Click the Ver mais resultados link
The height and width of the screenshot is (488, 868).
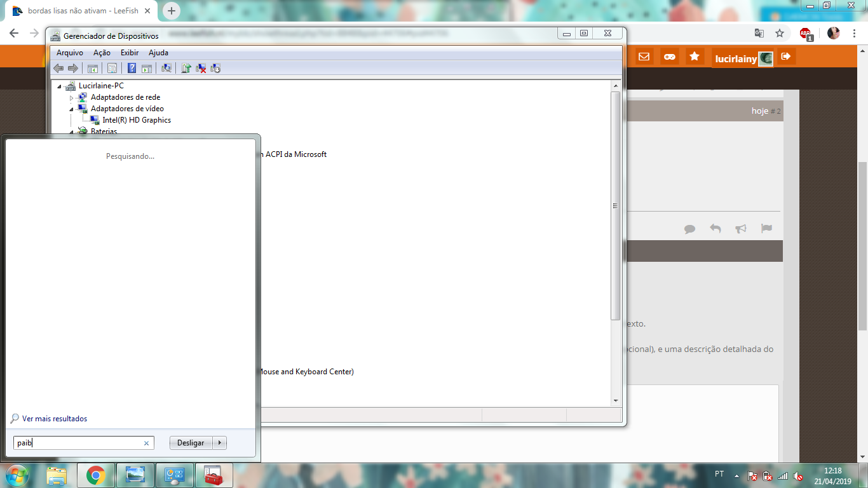point(54,419)
